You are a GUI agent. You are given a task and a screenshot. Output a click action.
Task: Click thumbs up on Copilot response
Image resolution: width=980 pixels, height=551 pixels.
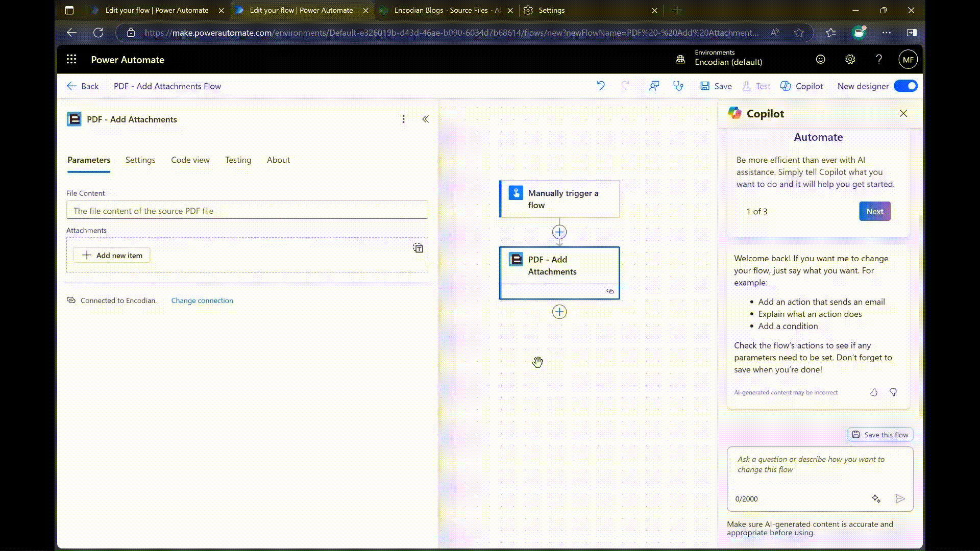point(874,392)
